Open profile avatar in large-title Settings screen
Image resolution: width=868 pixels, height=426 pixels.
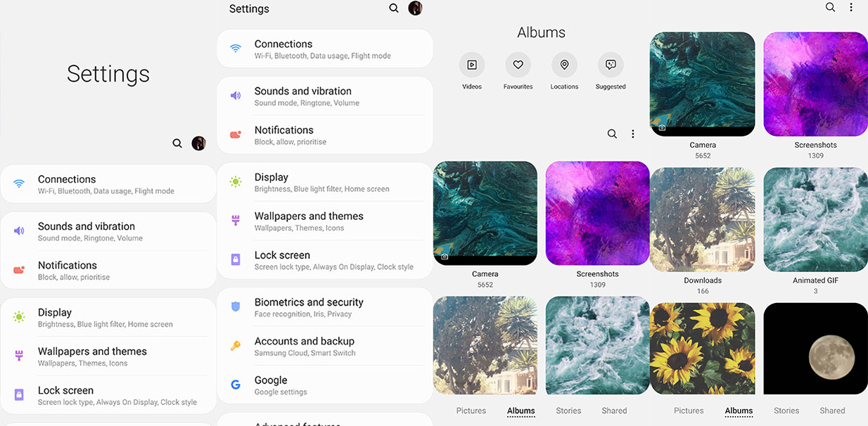pos(198,143)
